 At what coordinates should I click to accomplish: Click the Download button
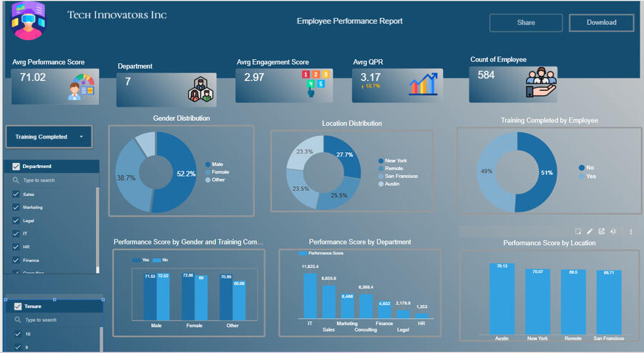pyautogui.click(x=601, y=22)
